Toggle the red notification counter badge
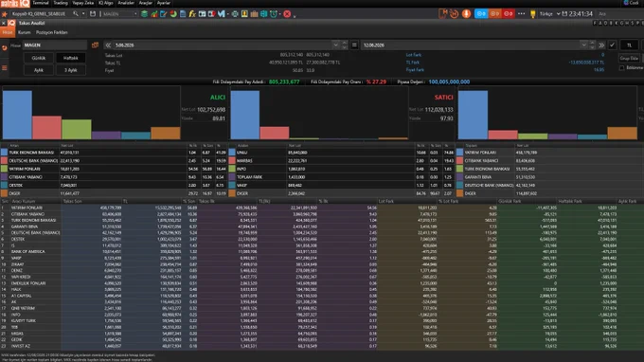The width and height of the screenshot is (644, 362). click(508, 13)
